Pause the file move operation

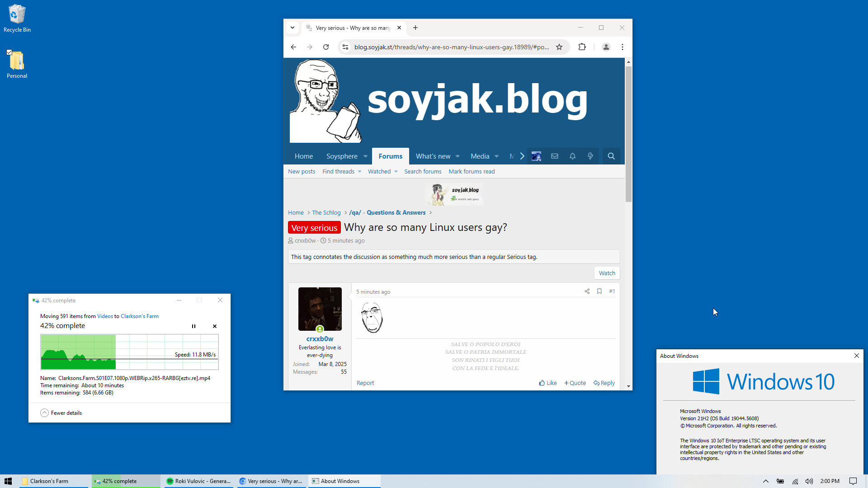pos(193,326)
